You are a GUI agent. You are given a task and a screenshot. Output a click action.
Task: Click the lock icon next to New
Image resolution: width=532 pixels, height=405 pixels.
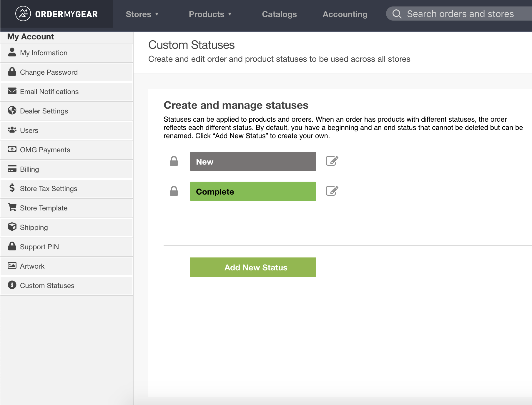(174, 161)
